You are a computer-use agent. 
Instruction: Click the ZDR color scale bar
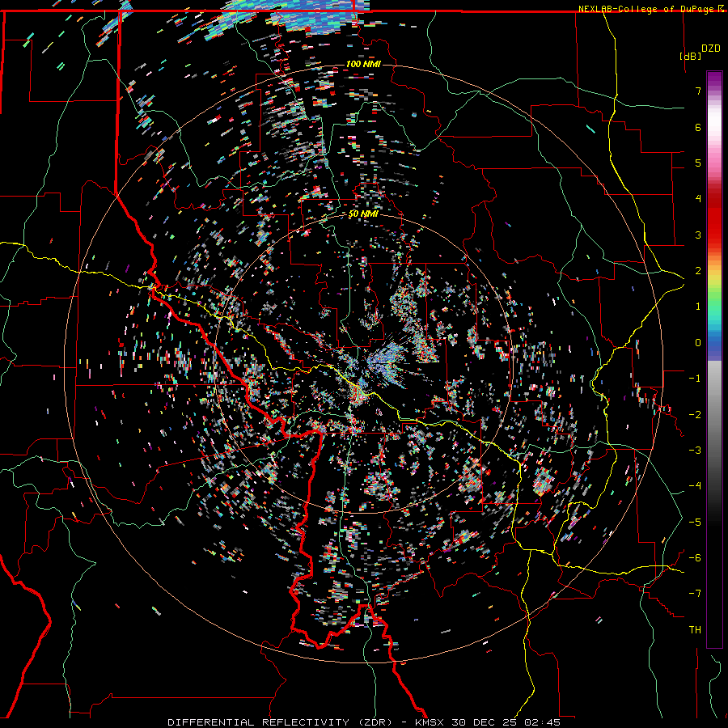(x=714, y=359)
